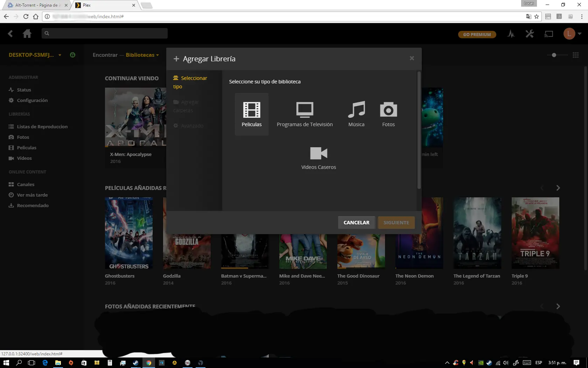Select the Música library type
This screenshot has height=368, width=588.
(x=356, y=114)
